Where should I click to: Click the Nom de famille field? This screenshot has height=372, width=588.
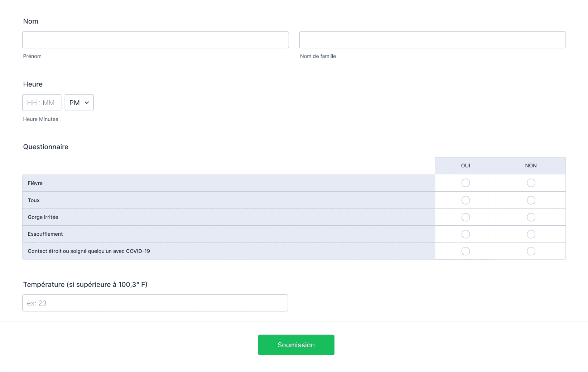click(x=432, y=40)
